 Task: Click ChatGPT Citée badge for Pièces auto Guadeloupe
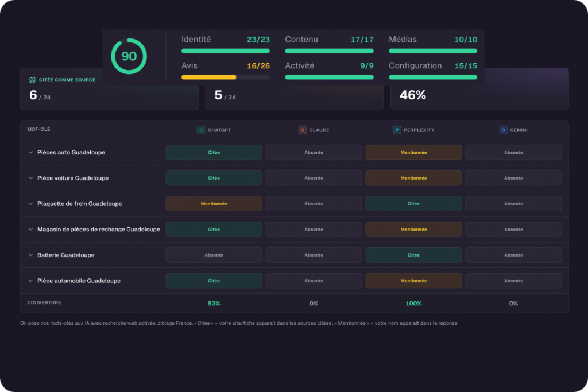pyautogui.click(x=214, y=152)
